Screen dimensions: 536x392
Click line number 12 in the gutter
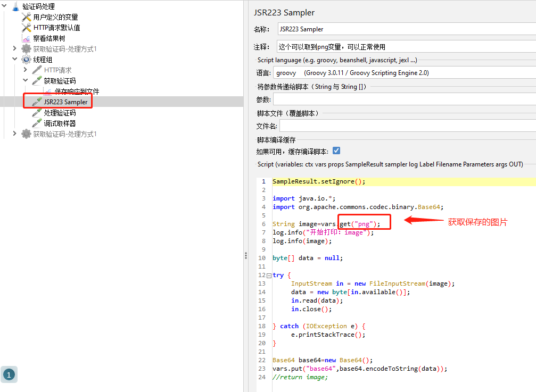(262, 275)
